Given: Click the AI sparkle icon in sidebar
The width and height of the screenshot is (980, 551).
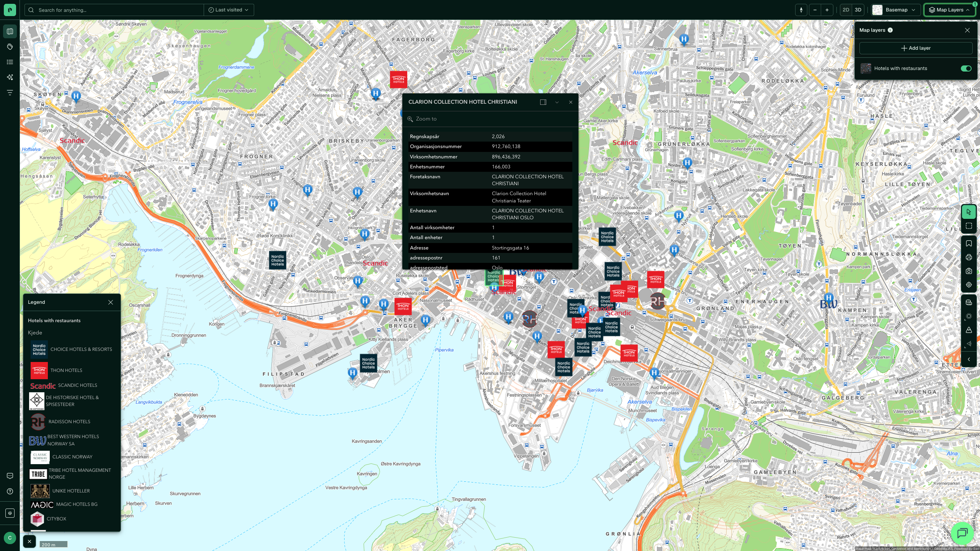Looking at the screenshot, I should click(10, 77).
